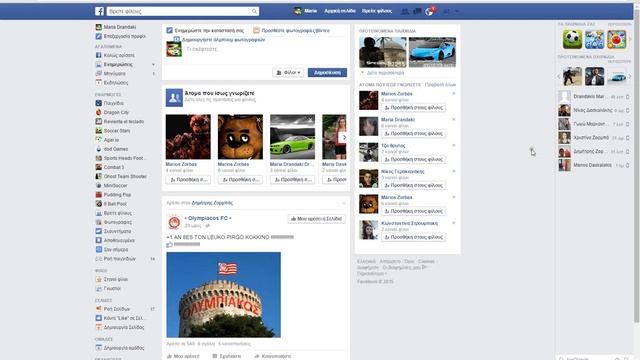The image size is (640, 360).
Task: Open chat with Manos Daskalakis
Action: point(594,165)
